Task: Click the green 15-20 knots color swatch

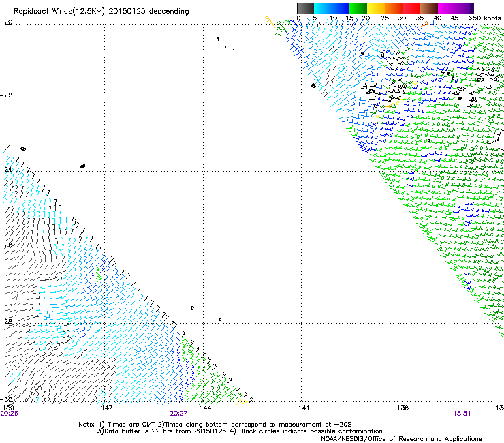Action: tap(358, 8)
